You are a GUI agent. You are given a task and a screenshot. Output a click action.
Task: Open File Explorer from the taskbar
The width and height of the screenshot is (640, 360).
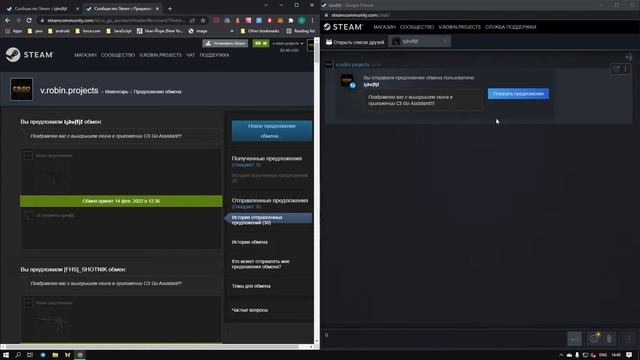click(55, 355)
